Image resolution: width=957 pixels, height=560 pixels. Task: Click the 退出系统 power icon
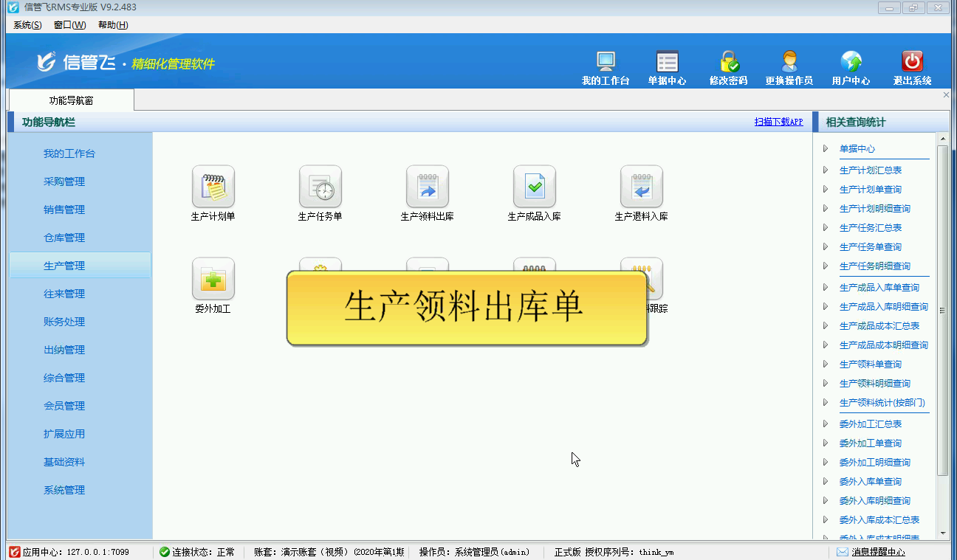[x=912, y=62]
